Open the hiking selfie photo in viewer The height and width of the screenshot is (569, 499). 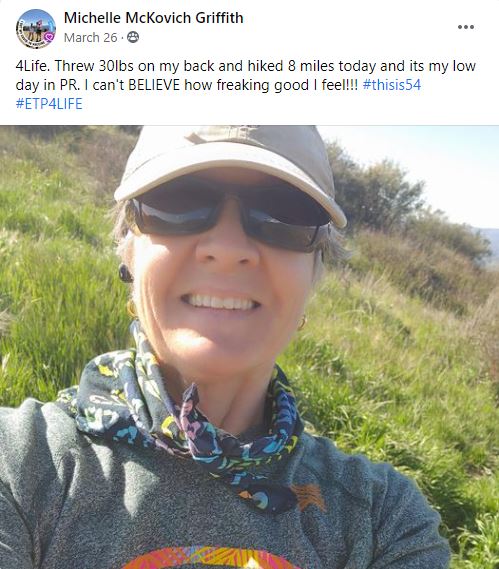point(249,347)
